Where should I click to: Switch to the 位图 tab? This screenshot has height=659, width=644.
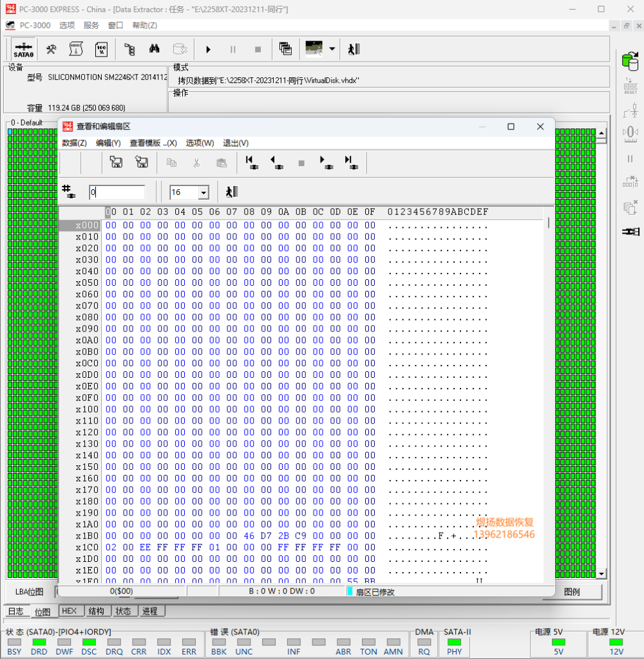43,612
